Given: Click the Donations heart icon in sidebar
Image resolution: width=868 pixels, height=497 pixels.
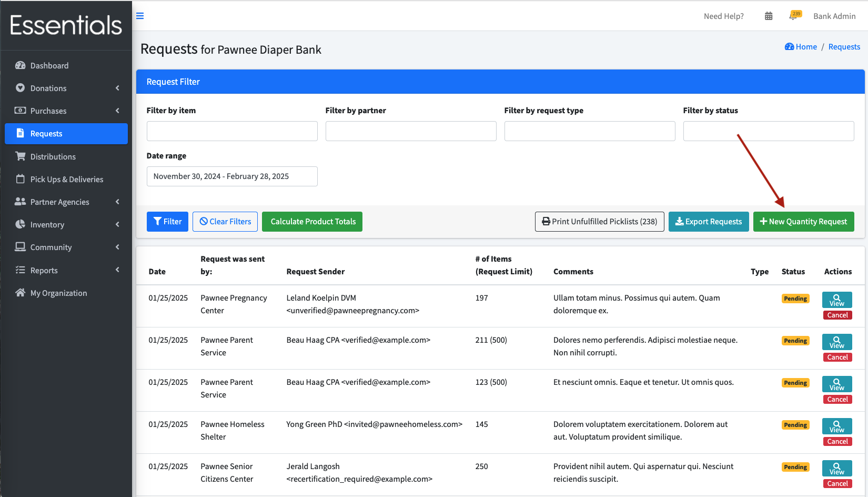Looking at the screenshot, I should (21, 88).
